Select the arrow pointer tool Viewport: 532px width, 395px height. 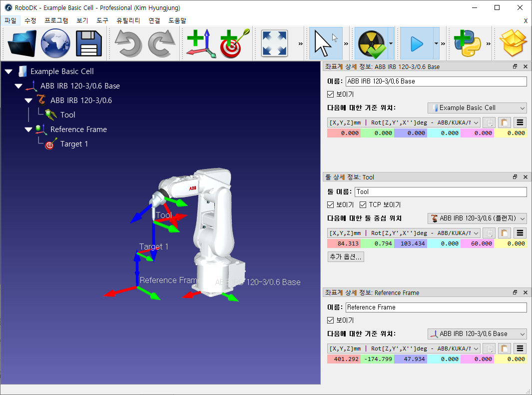tap(325, 43)
